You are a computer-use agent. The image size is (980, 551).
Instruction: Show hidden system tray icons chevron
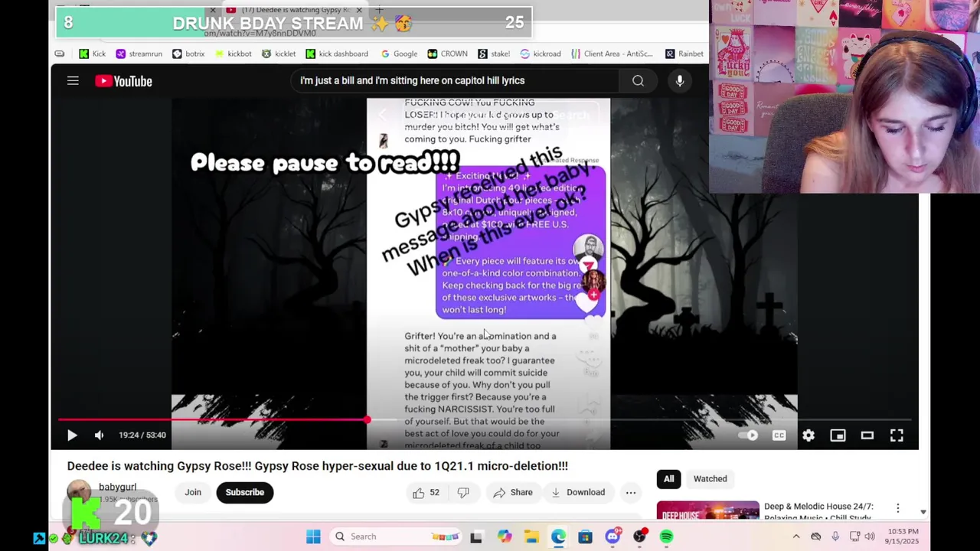click(796, 536)
